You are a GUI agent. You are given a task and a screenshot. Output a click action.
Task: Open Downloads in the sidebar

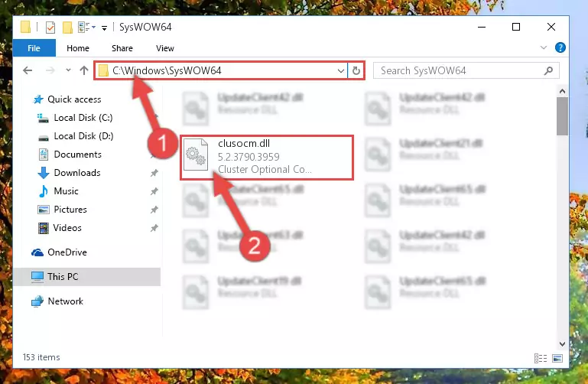[x=77, y=173]
